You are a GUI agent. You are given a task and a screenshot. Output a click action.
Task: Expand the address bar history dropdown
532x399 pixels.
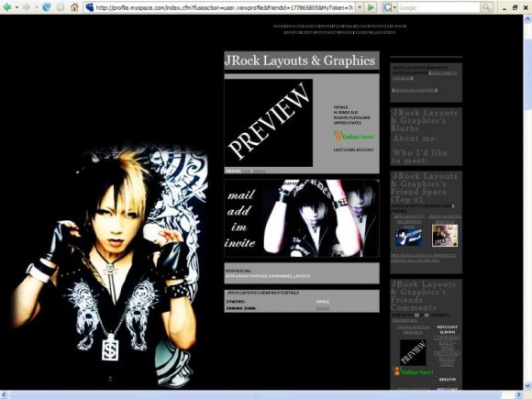[x=360, y=7]
